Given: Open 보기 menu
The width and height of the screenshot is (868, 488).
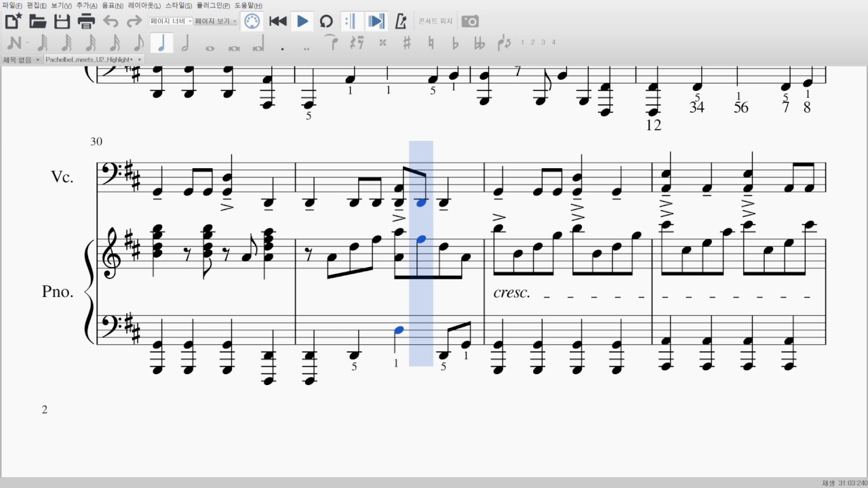Looking at the screenshot, I should (x=62, y=5).
